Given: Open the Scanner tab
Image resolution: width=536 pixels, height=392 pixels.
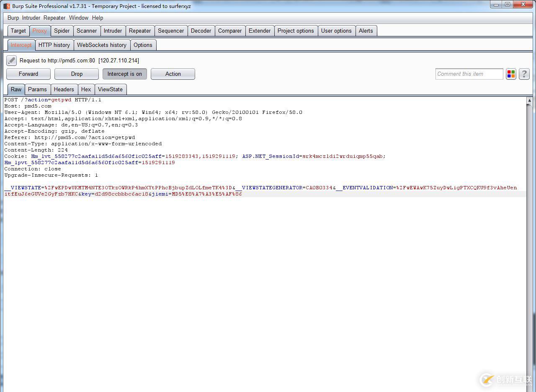Looking at the screenshot, I should click(x=87, y=31).
